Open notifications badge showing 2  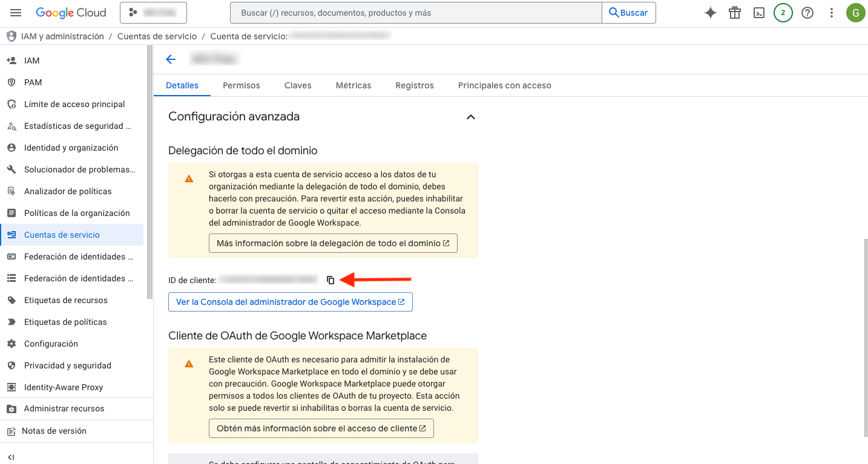point(783,13)
